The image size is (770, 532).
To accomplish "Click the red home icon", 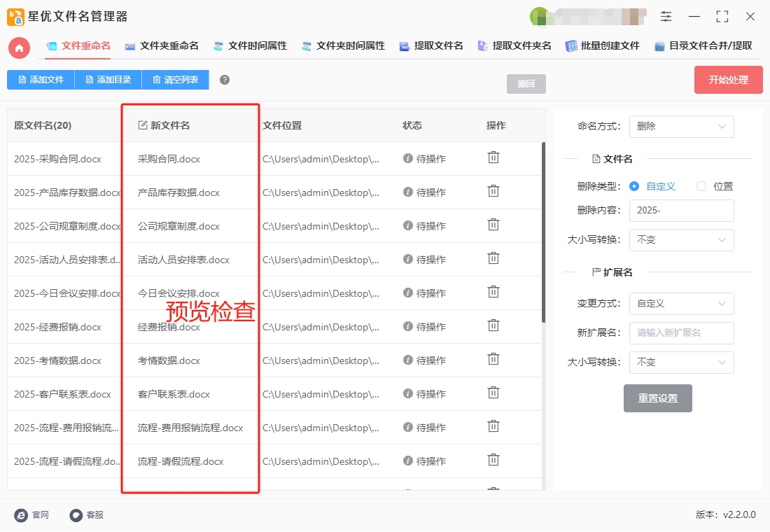I will point(19,48).
